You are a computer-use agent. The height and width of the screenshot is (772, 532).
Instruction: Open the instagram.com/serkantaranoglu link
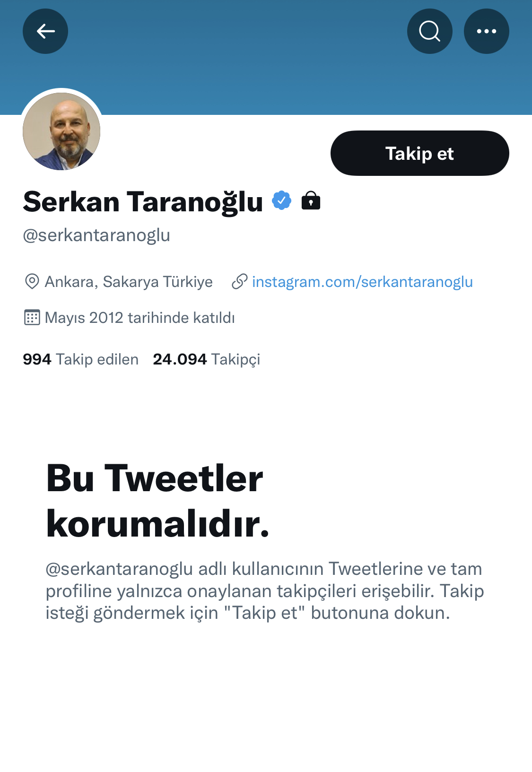(362, 282)
